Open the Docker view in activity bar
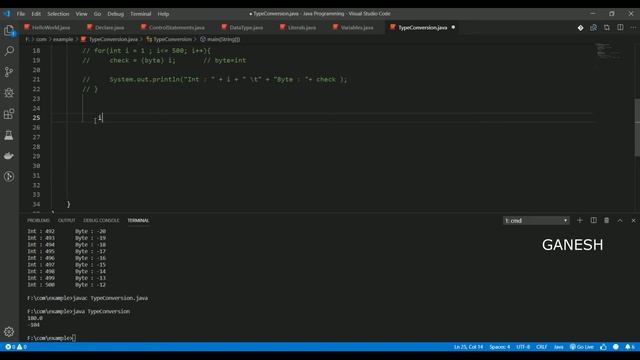Viewport: 640px width, 360px height. coord(9,156)
